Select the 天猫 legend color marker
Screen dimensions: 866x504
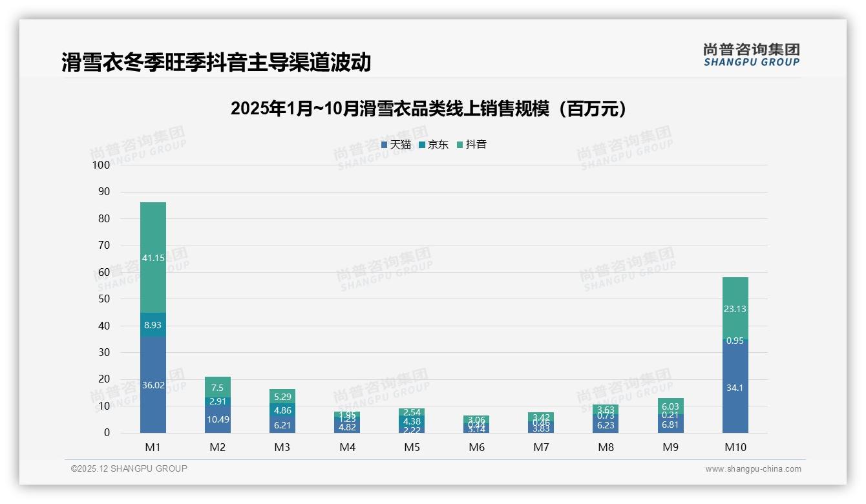[386, 145]
